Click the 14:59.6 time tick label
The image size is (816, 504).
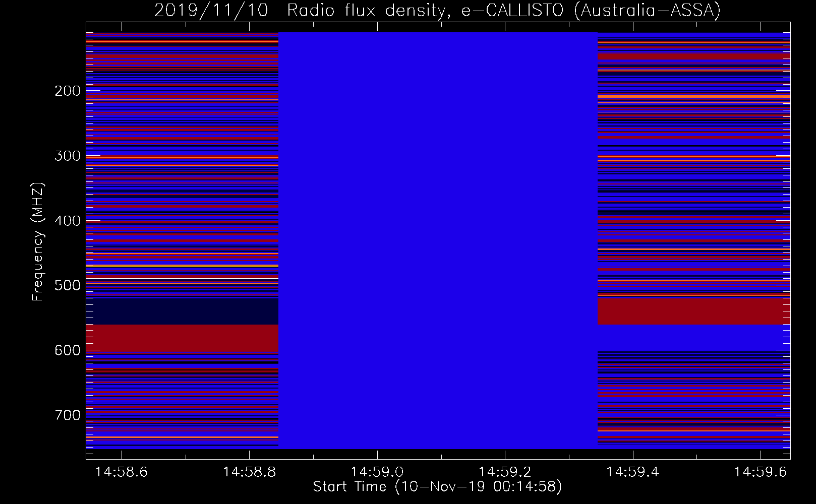pos(760,472)
